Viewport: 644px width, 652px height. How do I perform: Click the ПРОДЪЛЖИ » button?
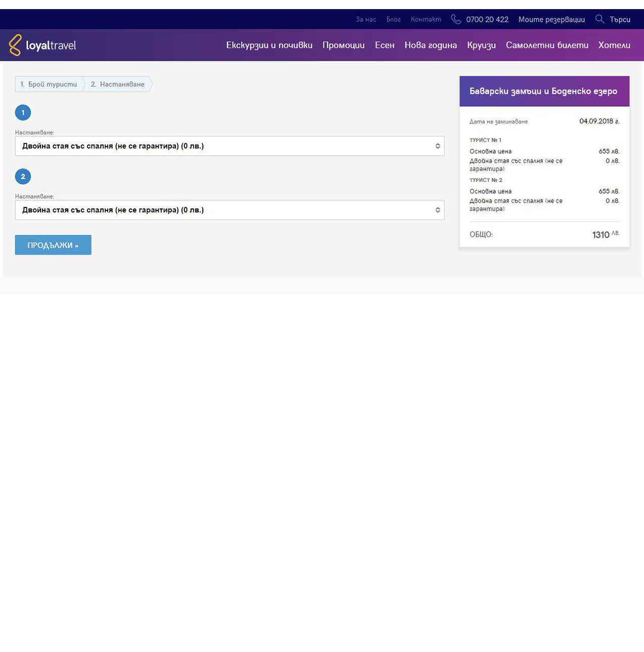click(x=53, y=245)
